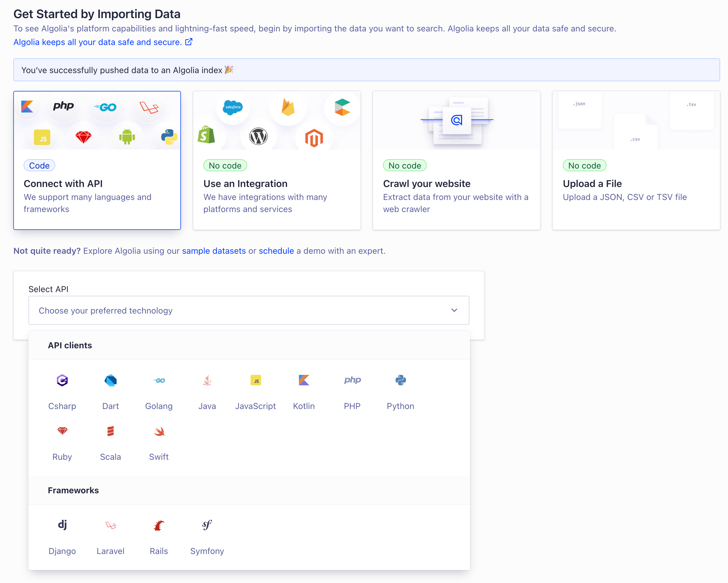Select the Use an Integration card
The height and width of the screenshot is (583, 728).
pos(276,160)
